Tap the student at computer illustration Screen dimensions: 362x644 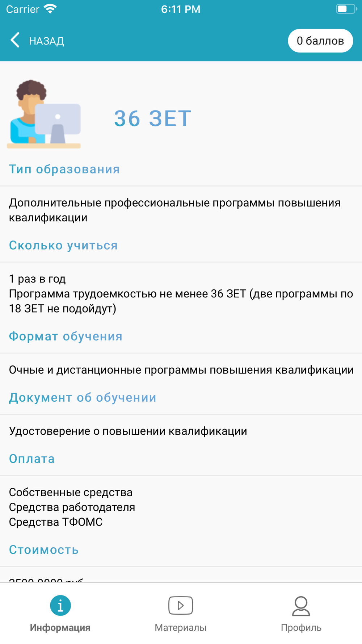(x=44, y=114)
